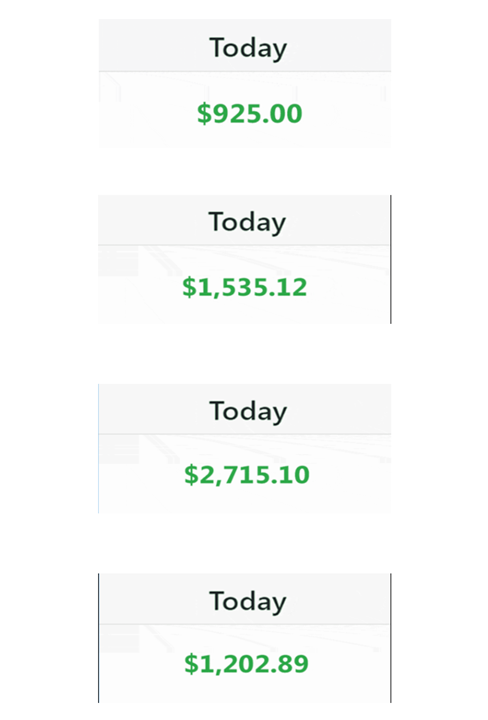Select the $1,202.89 amount

click(247, 664)
